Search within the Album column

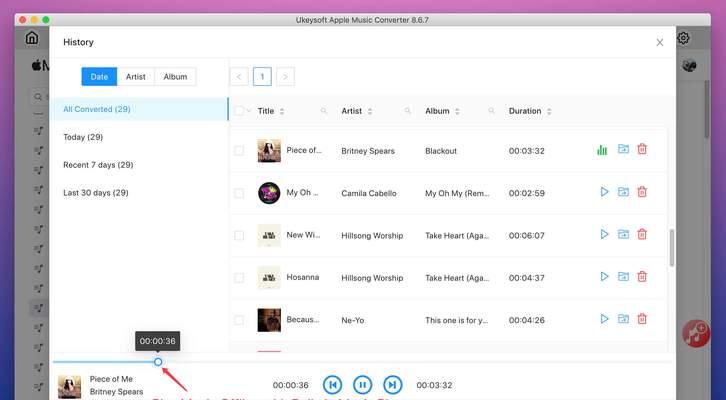491,111
